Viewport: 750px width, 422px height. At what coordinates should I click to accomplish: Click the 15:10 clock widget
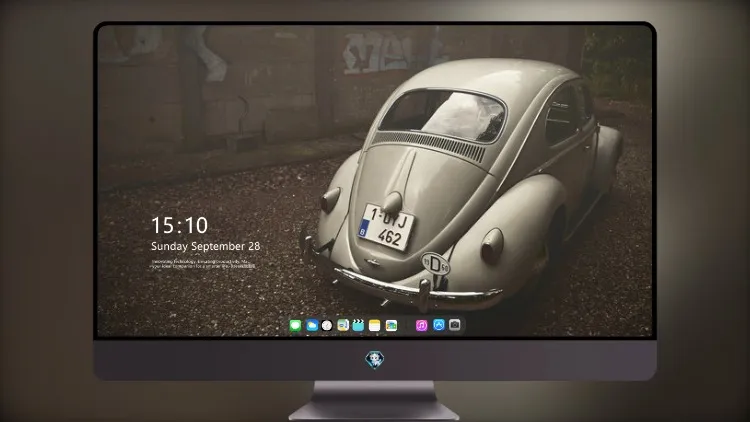[179, 225]
